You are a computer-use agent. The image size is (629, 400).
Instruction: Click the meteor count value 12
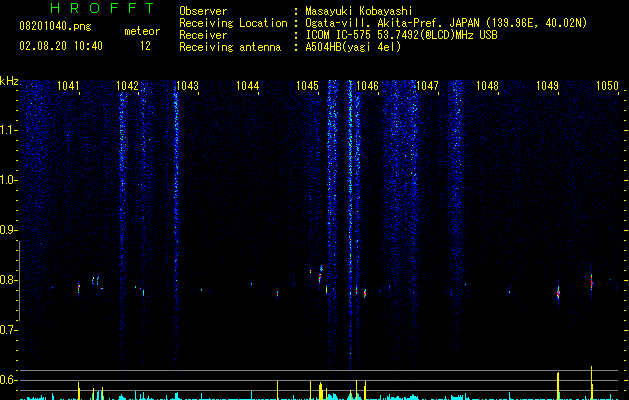(145, 46)
